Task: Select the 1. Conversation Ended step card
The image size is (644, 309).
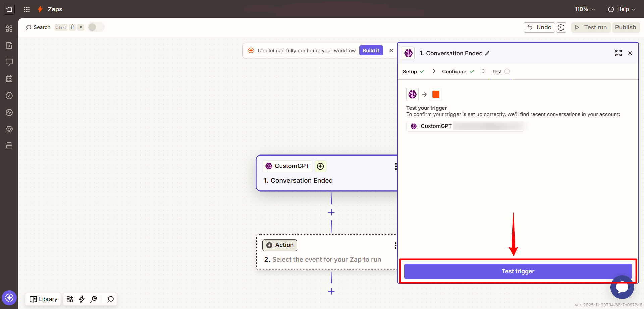Action: (x=327, y=173)
